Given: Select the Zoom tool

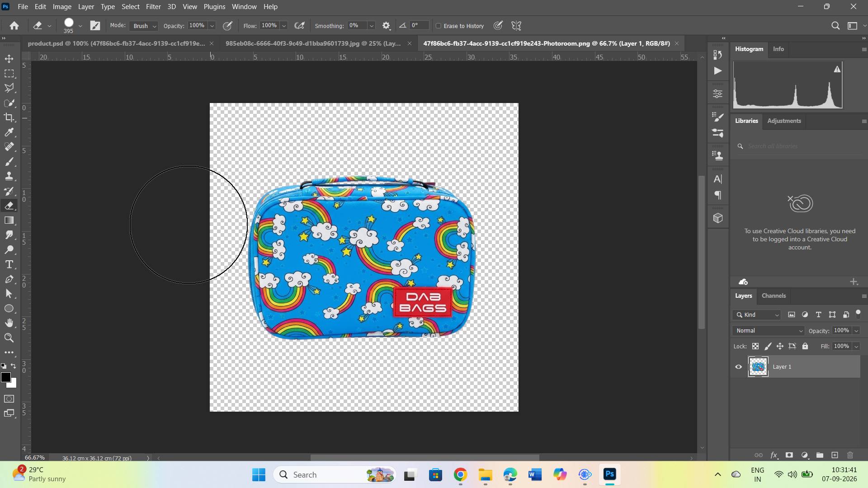Looking at the screenshot, I should point(9,338).
